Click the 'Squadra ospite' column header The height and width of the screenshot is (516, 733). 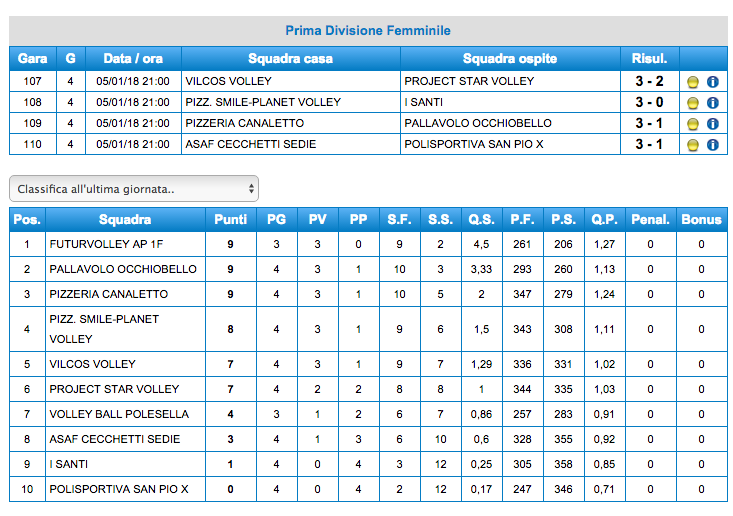click(x=510, y=58)
